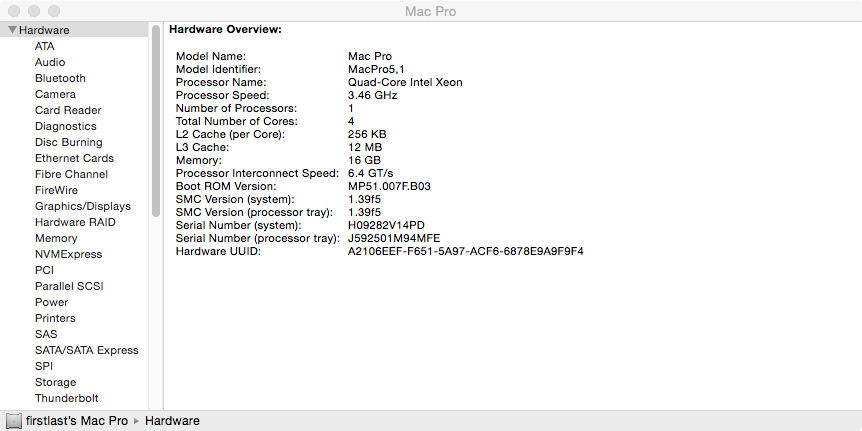Select Bluetooth in the sidebar
862x431 pixels.
[x=60, y=78]
